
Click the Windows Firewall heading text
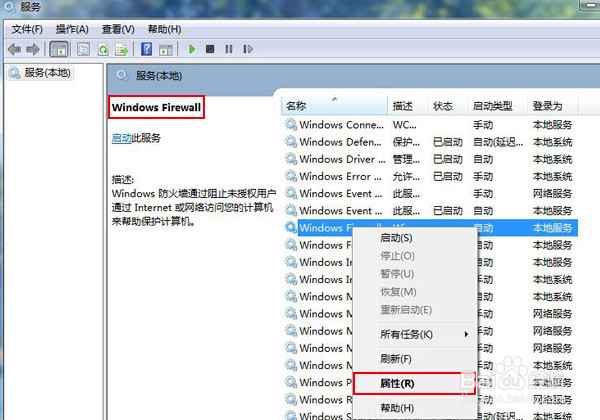156,107
